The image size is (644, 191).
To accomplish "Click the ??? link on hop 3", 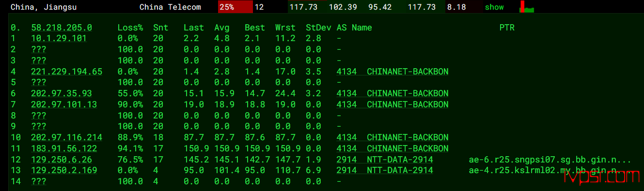I will click(x=39, y=60).
